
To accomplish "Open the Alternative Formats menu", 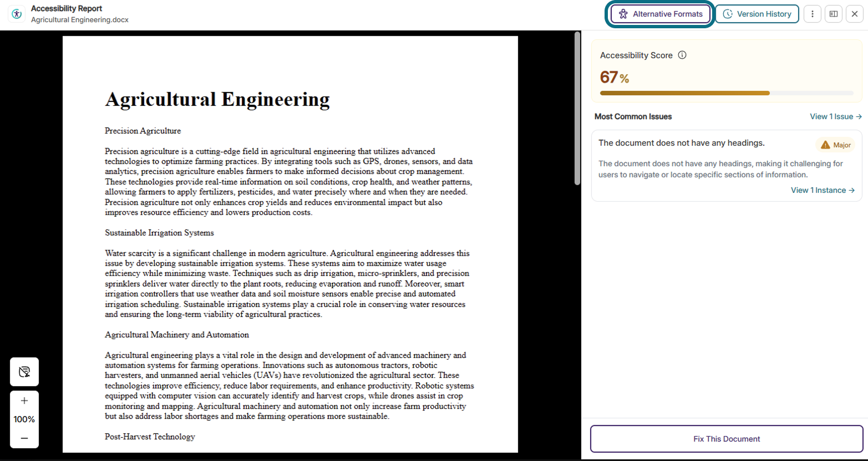I will click(661, 14).
